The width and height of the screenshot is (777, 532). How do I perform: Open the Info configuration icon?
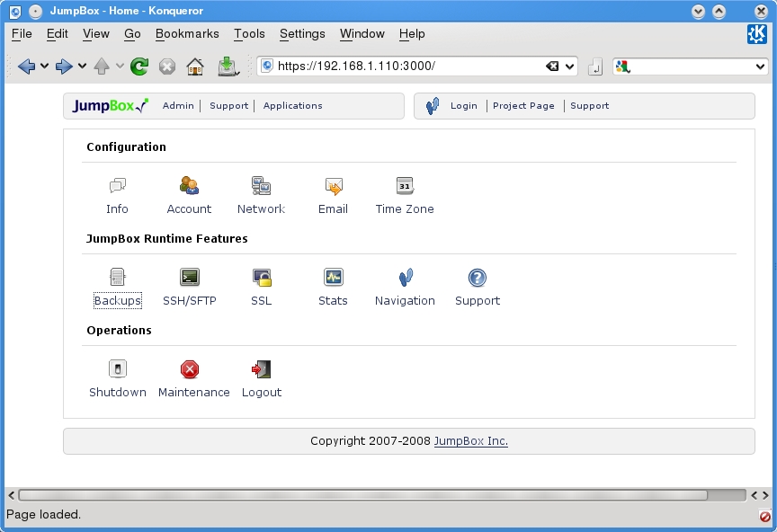[117, 186]
